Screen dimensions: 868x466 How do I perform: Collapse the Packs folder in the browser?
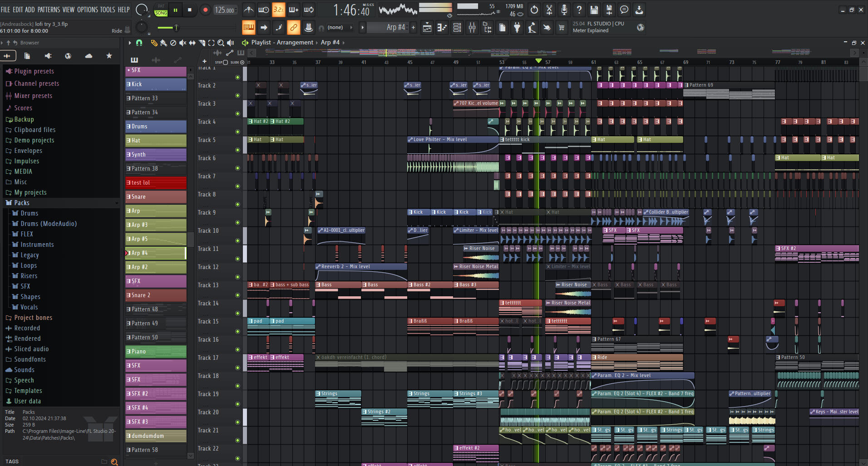[21, 203]
